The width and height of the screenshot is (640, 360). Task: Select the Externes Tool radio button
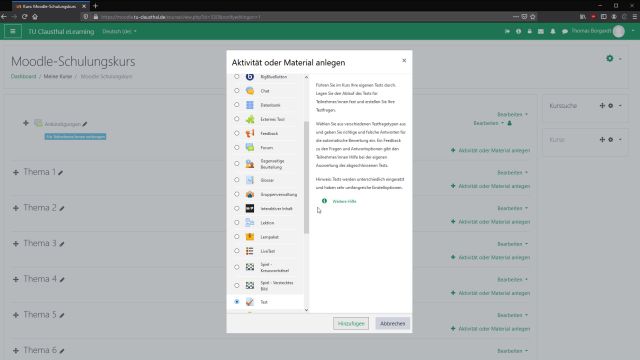point(237,119)
